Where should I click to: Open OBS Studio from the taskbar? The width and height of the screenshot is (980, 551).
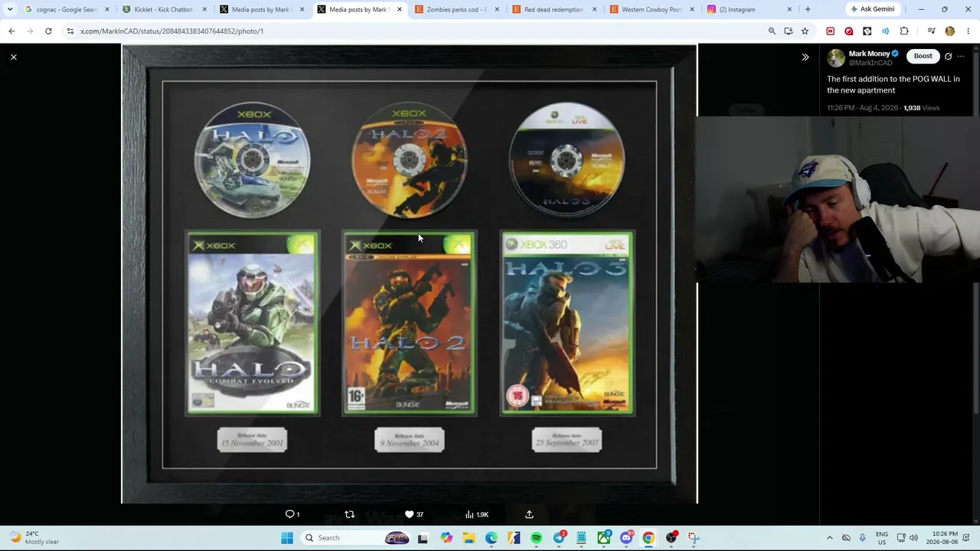[671, 537]
